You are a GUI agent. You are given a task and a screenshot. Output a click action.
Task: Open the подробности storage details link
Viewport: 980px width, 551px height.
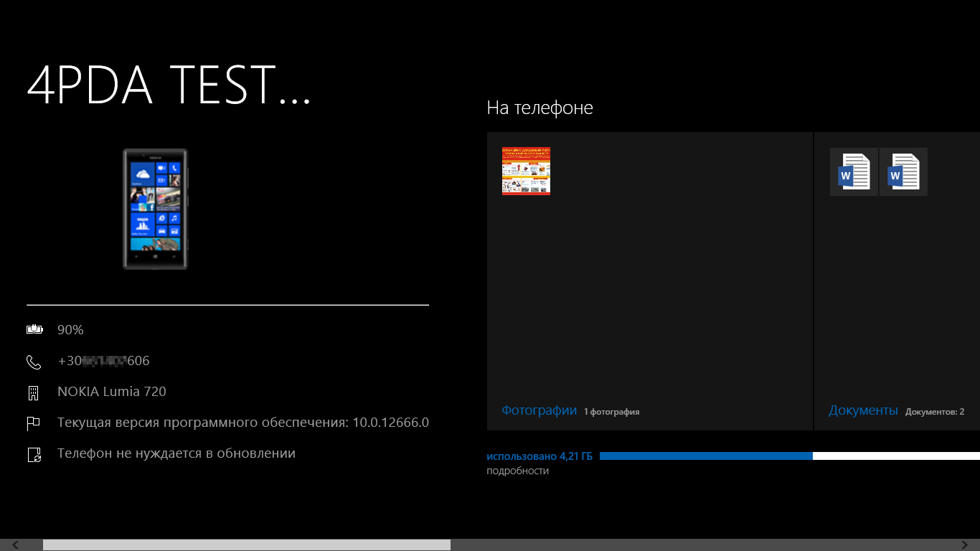click(x=517, y=471)
